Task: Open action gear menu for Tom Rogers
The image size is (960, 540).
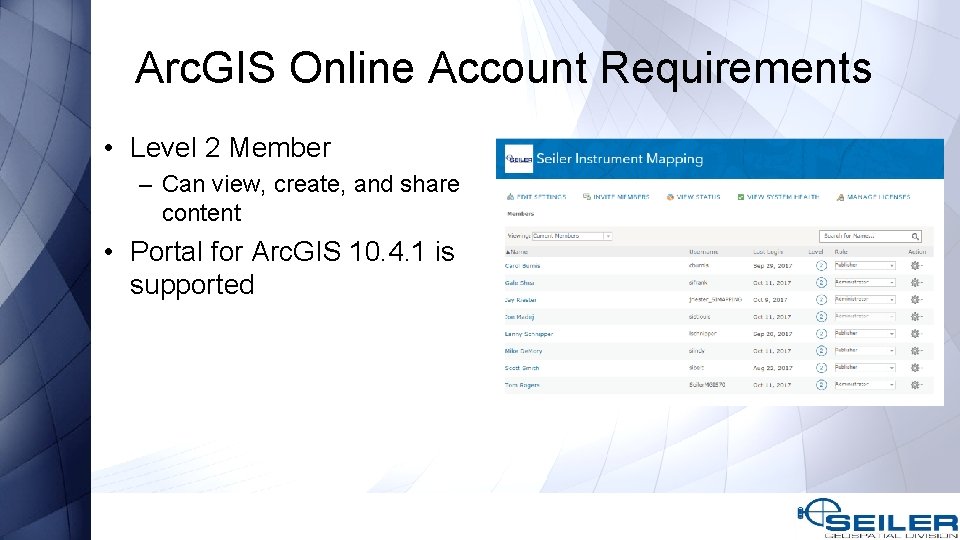Action: 916,385
